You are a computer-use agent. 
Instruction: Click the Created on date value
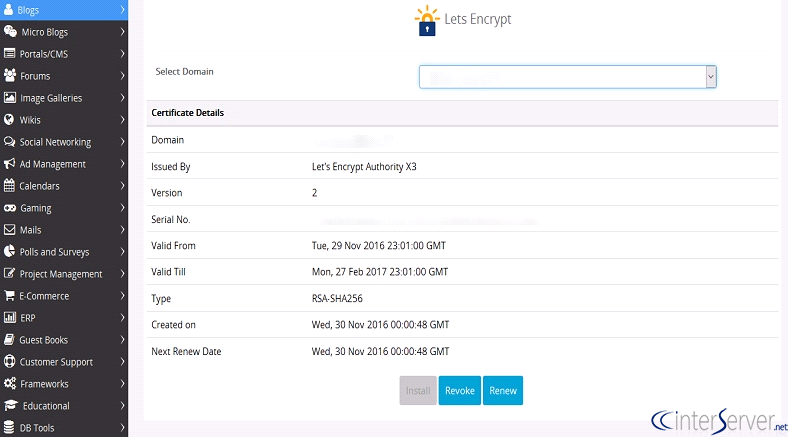pyautogui.click(x=380, y=324)
